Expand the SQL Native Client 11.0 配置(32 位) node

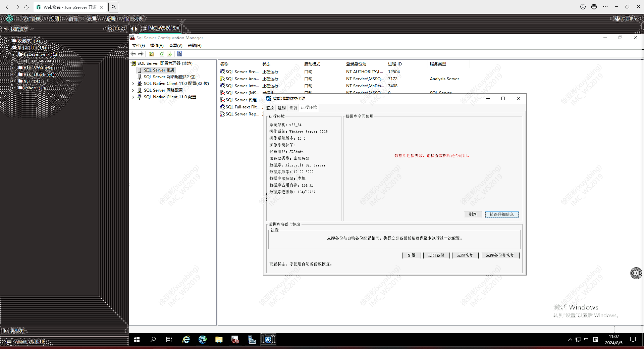(x=133, y=84)
